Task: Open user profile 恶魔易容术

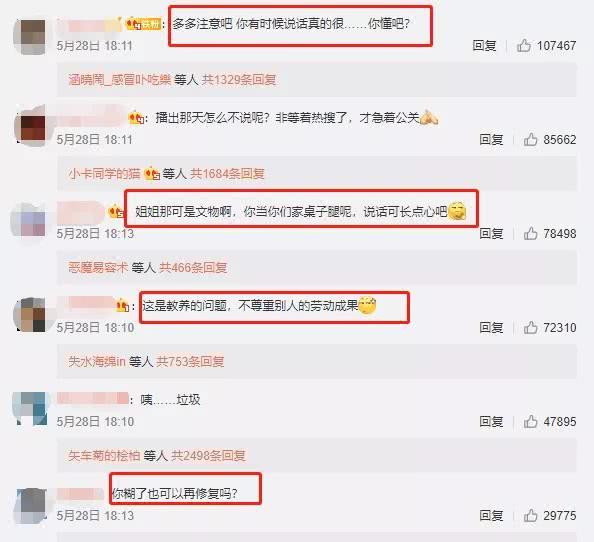Action: (x=98, y=267)
